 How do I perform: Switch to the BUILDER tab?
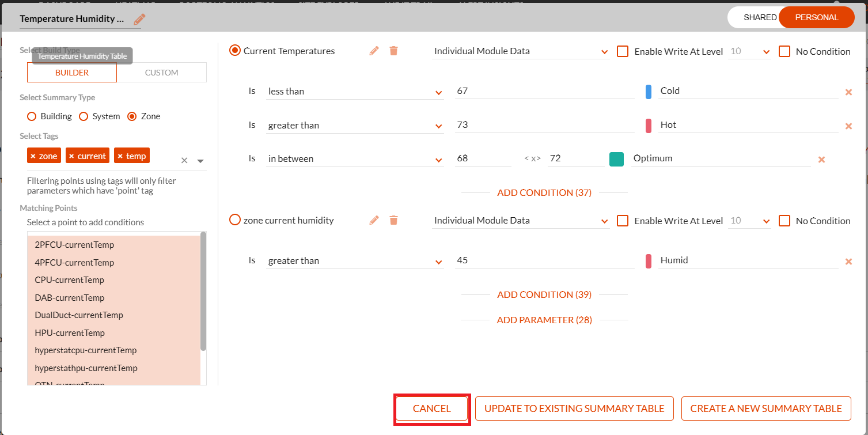(x=72, y=73)
